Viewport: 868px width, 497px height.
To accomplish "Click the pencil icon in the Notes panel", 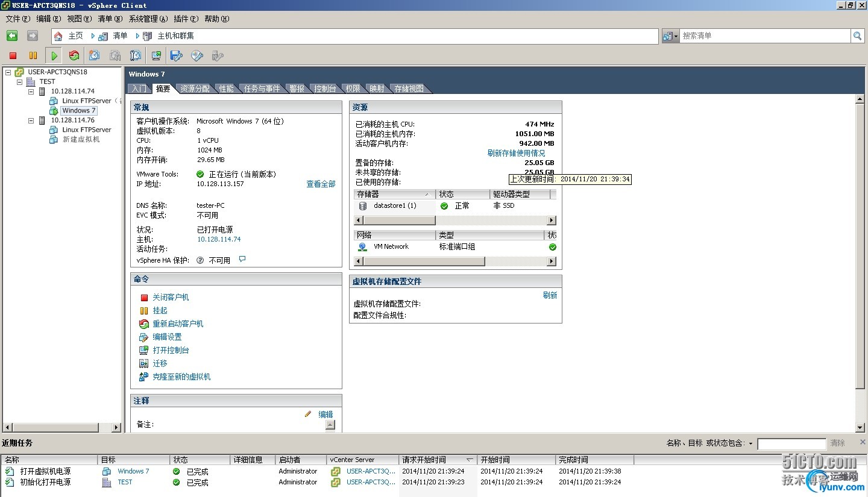I will 308,414.
